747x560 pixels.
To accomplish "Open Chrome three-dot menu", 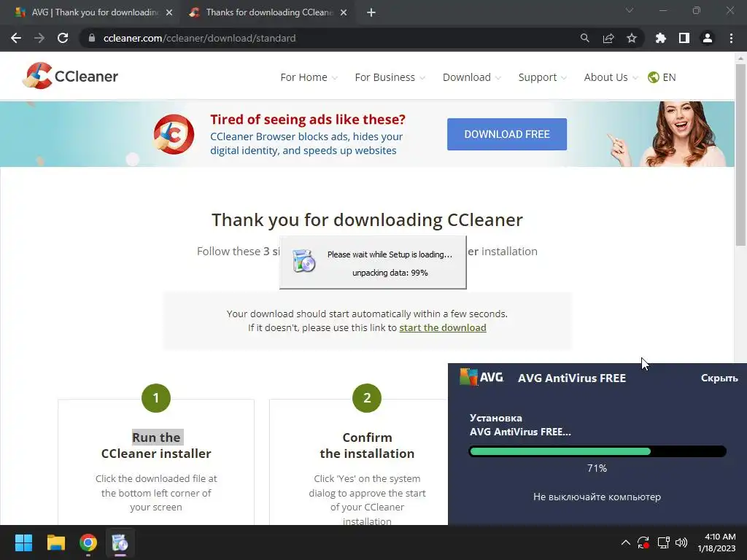I will pos(731,38).
